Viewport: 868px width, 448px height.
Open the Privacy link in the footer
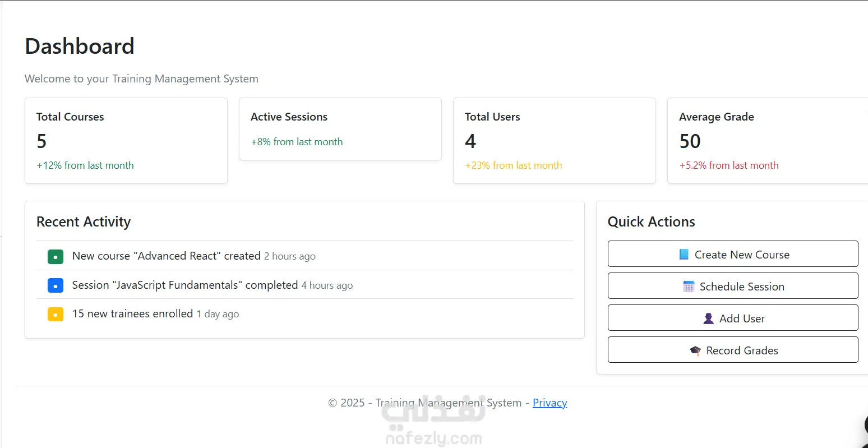(x=550, y=403)
